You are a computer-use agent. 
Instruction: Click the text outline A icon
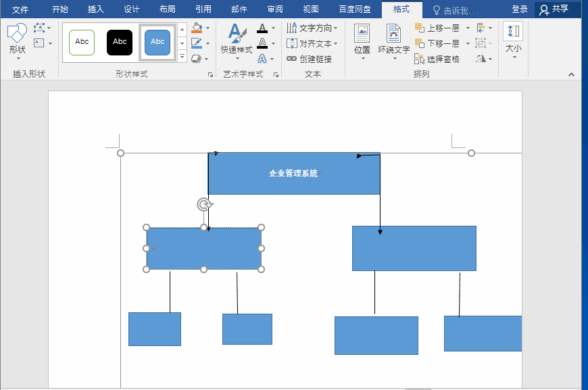(x=262, y=43)
